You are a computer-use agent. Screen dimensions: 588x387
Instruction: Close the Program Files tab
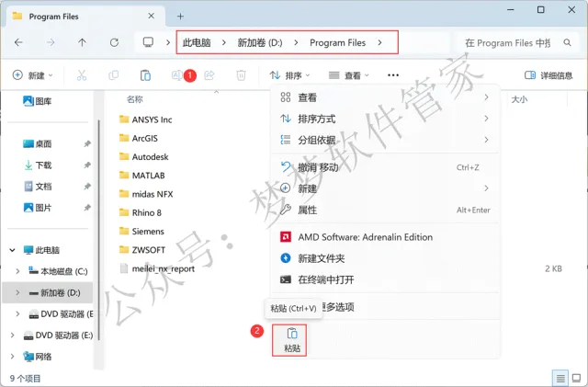[x=151, y=16]
